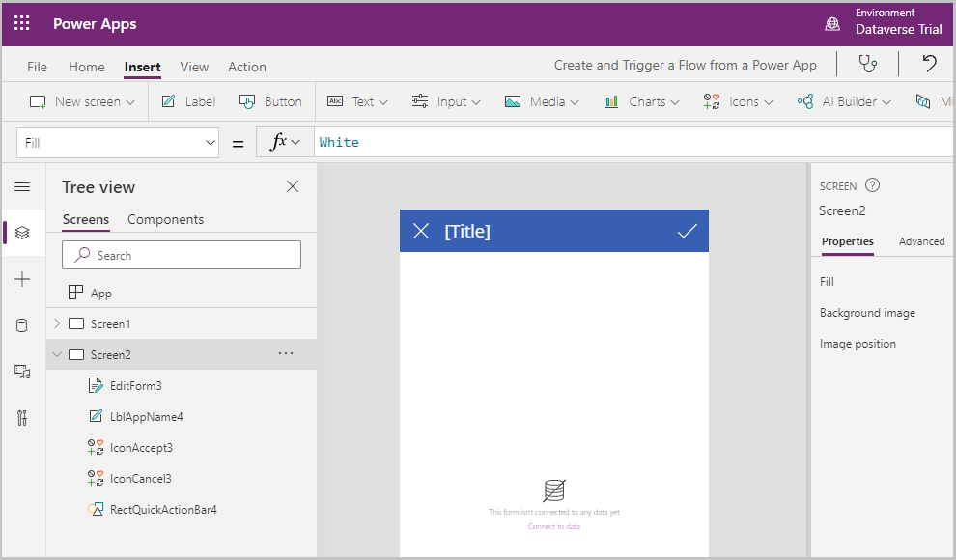
Task: Open the SCREEN help question icon
Action: point(873,185)
